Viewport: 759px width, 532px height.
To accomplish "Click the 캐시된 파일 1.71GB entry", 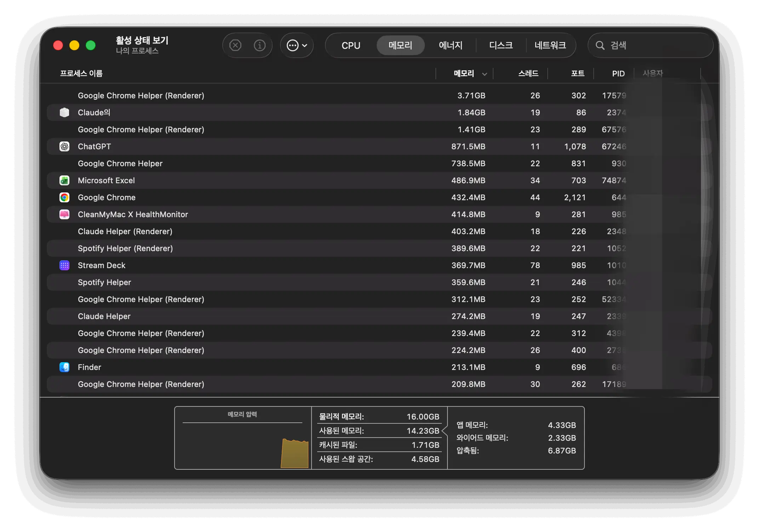I will [x=379, y=445].
